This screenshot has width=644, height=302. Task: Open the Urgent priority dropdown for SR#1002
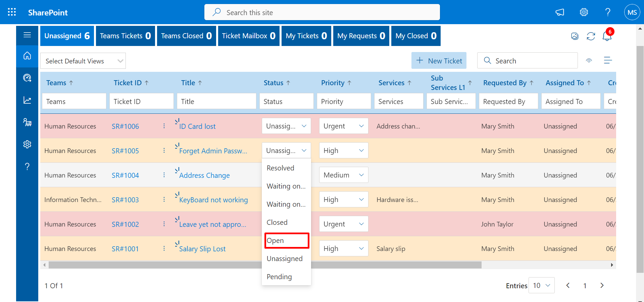344,224
